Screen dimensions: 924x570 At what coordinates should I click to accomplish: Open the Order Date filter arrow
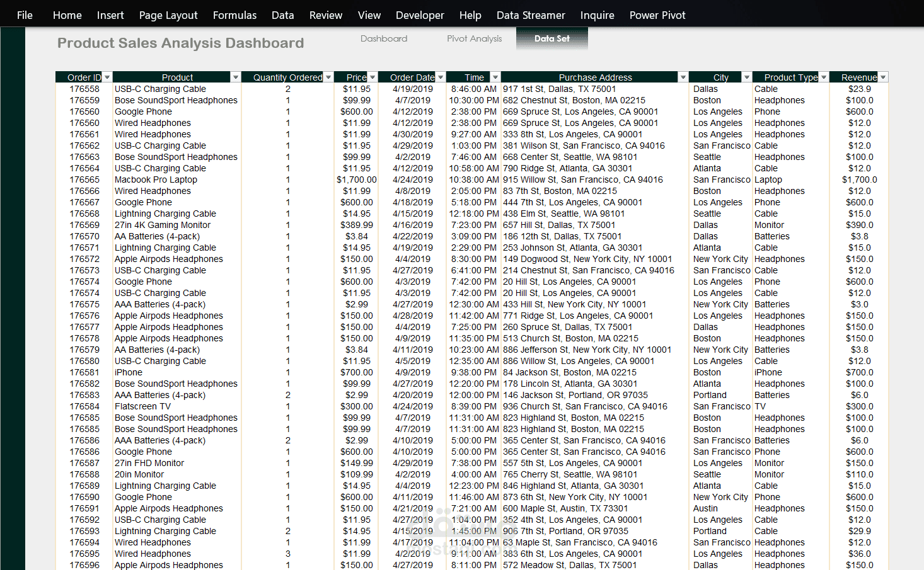(441, 77)
